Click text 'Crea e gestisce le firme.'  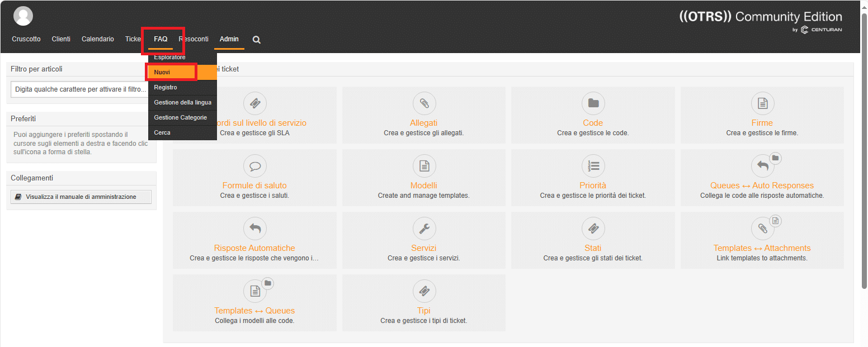pyautogui.click(x=762, y=133)
